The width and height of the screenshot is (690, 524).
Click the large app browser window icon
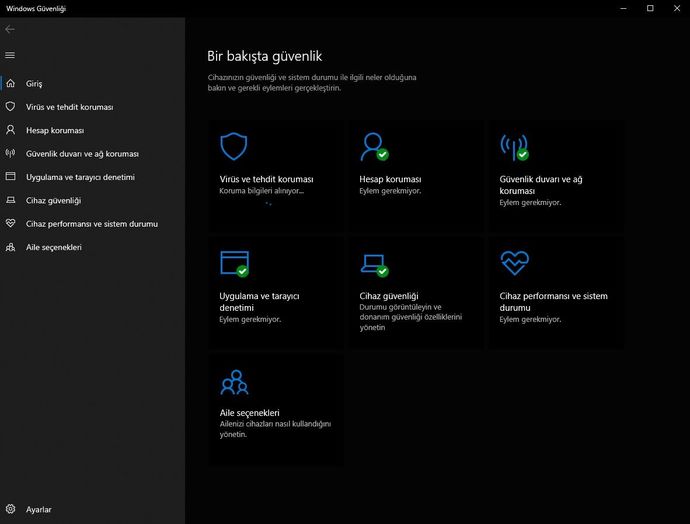tap(235, 264)
